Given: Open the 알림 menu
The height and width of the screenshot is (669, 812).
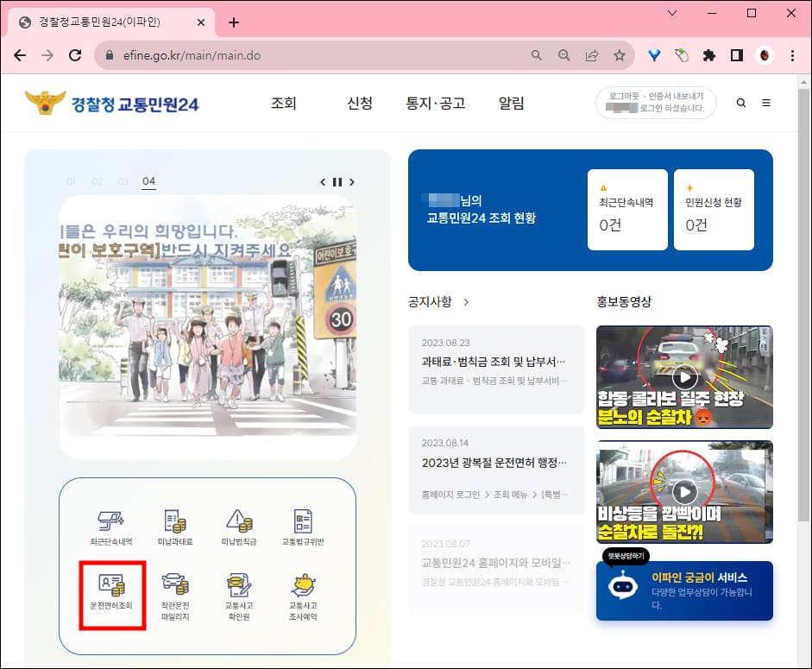Looking at the screenshot, I should [x=511, y=103].
